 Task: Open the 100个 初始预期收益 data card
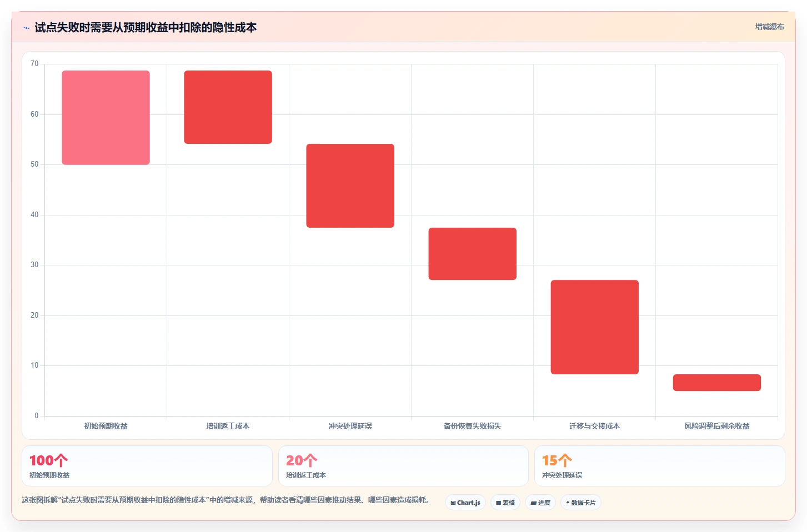pos(147,466)
